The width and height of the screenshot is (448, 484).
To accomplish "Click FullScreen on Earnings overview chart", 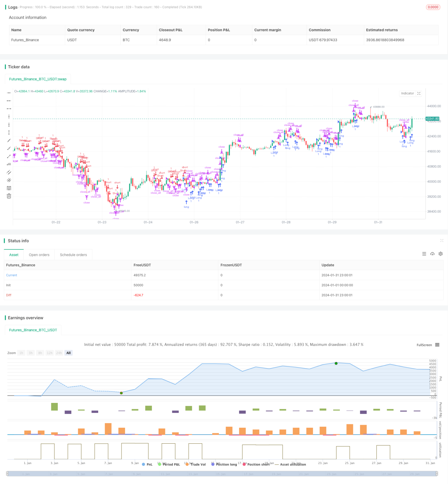I will click(x=424, y=345).
